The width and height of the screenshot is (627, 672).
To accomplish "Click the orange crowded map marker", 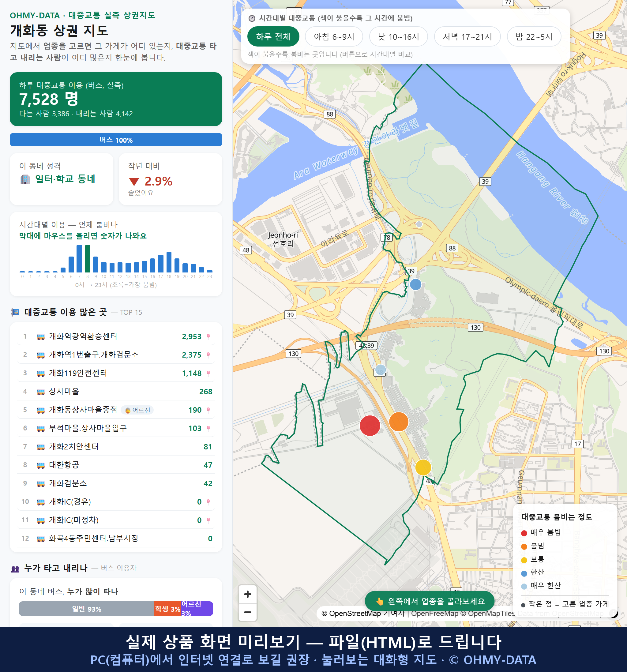I will [x=399, y=422].
